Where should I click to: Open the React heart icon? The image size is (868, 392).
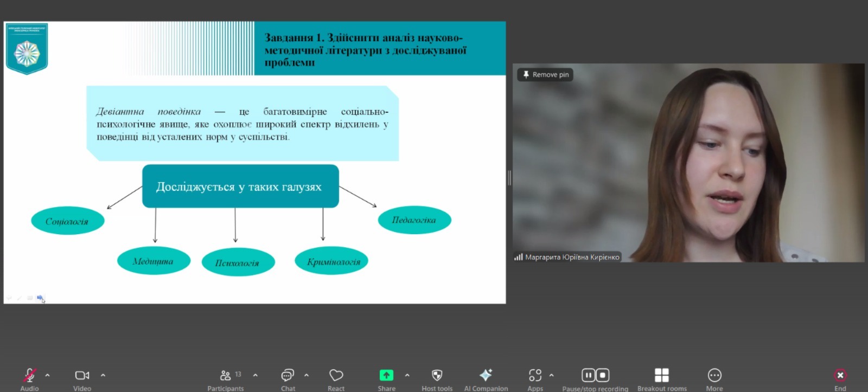336,376
